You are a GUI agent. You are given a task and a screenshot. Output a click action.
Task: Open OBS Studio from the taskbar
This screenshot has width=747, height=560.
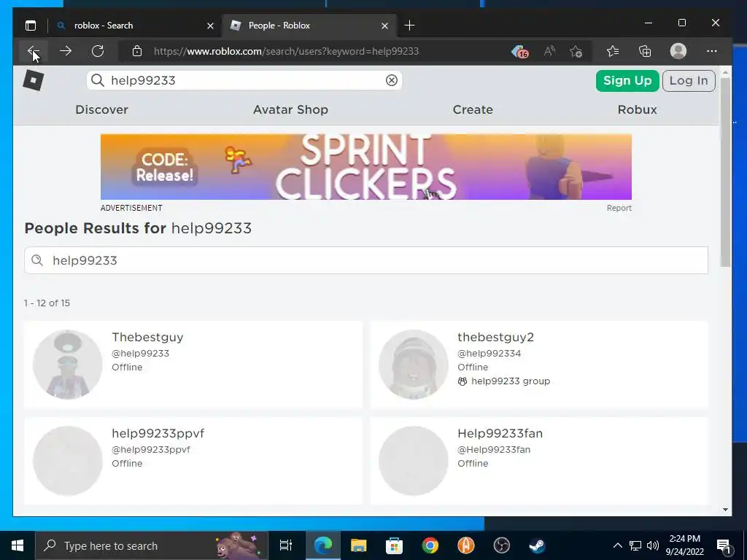[x=501, y=545]
